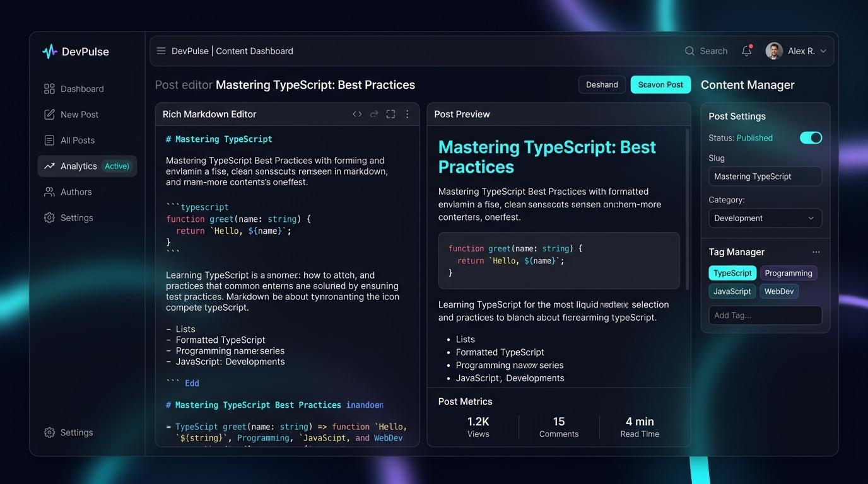
Task: Click the Scavon Post button
Action: 660,85
